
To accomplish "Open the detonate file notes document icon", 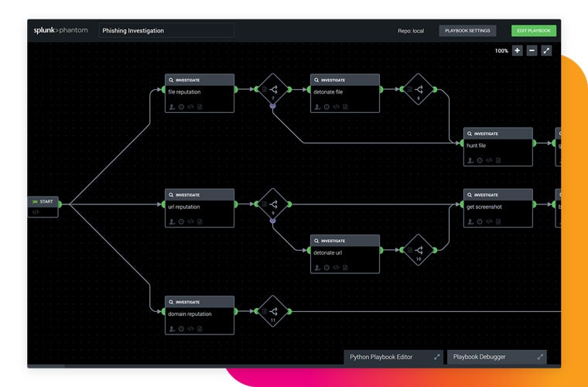I will coord(345,107).
